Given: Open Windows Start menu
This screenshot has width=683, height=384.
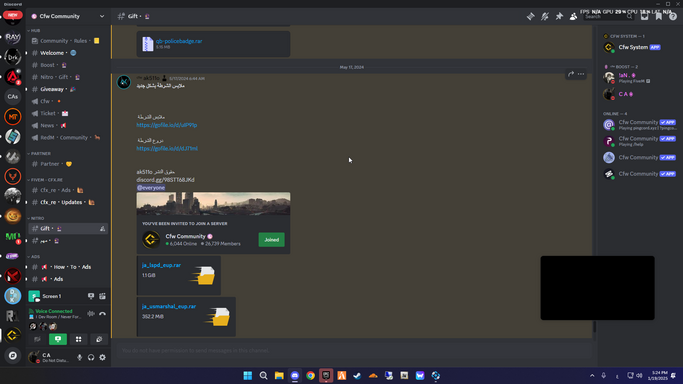Looking at the screenshot, I should click(248, 376).
